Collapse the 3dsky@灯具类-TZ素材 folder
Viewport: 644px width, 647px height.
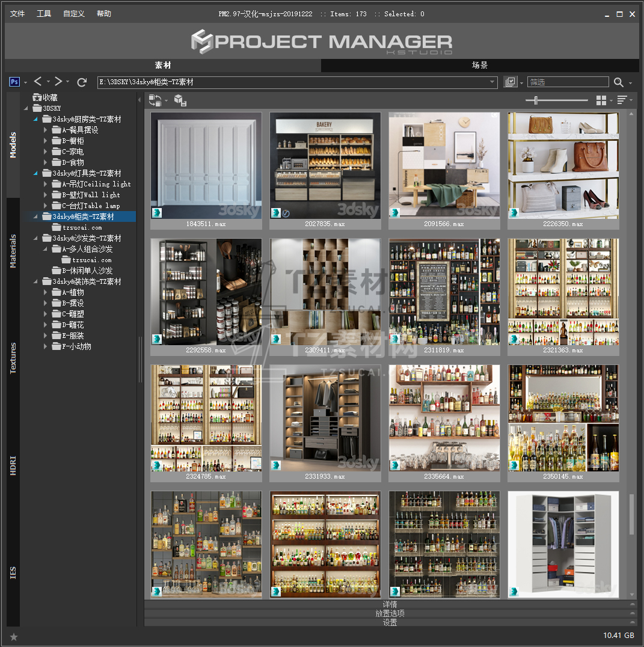pyautogui.click(x=35, y=173)
